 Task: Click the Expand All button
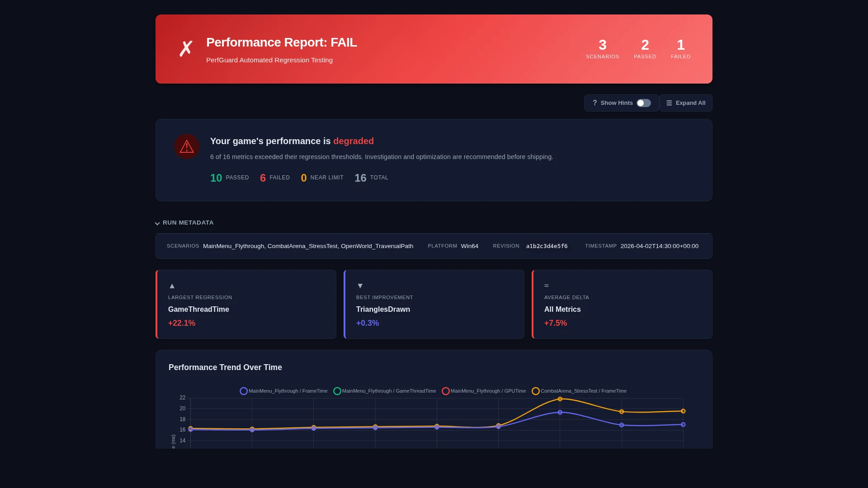685,103
